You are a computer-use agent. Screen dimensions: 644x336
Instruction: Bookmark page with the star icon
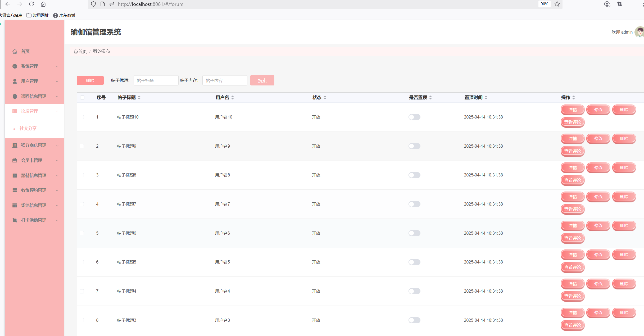557,4
